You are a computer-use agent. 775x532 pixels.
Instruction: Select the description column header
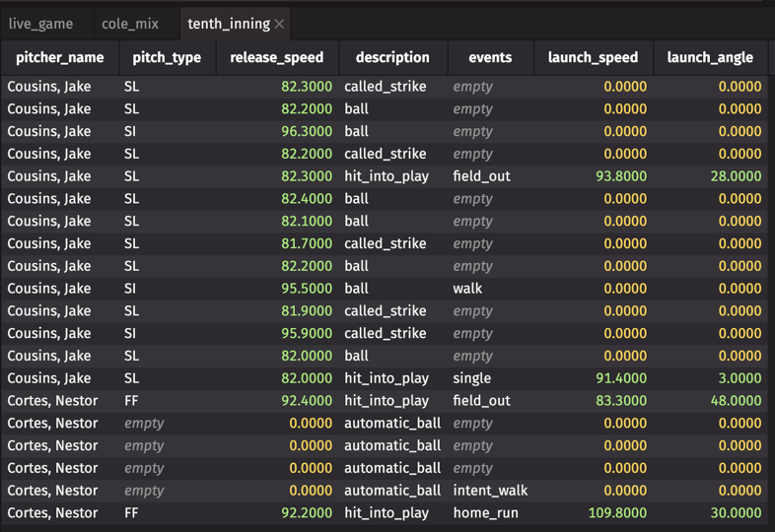(392, 57)
